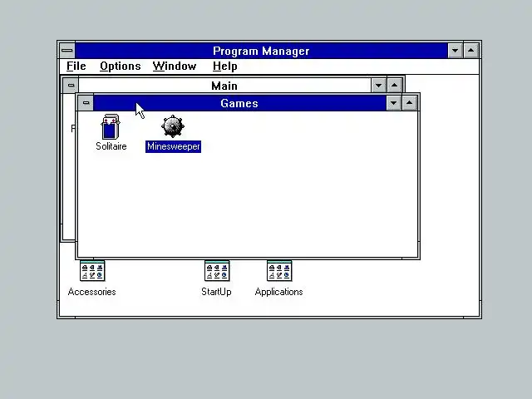Open the Options menu

[x=120, y=66]
